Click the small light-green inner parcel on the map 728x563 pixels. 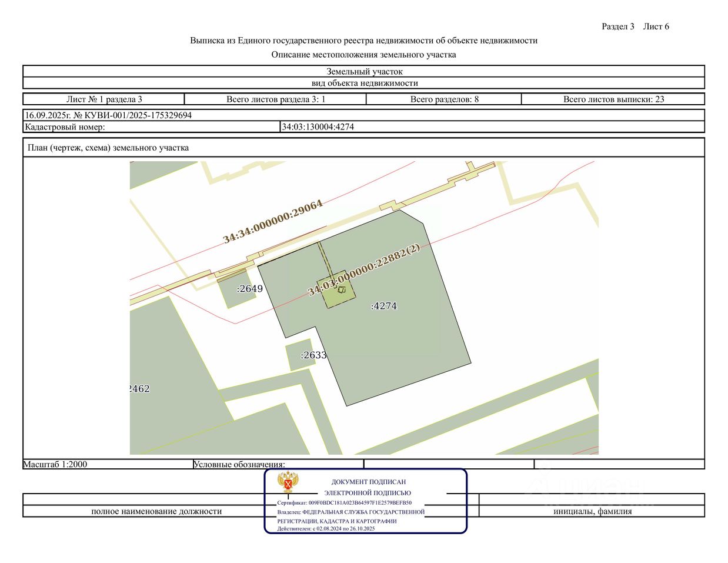click(337, 289)
